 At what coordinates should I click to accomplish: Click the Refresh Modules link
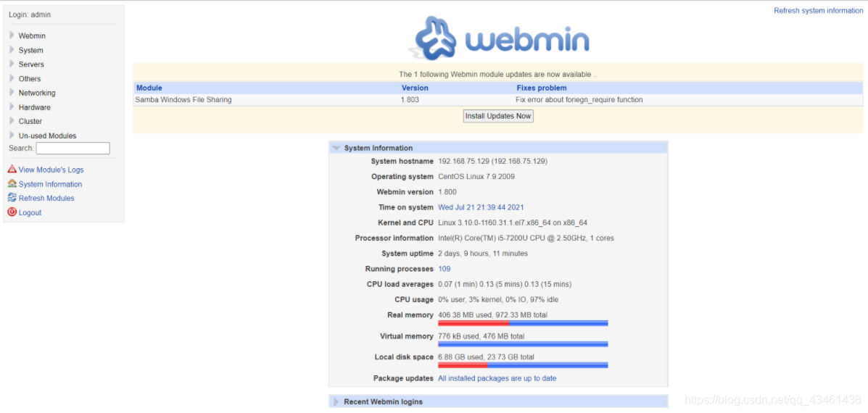tap(46, 198)
